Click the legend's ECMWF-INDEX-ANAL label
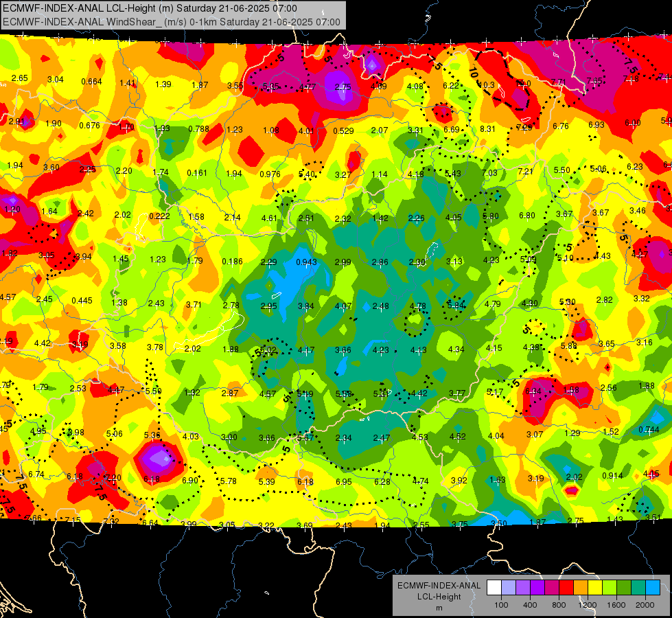This screenshot has width=672, height=618. click(x=439, y=586)
